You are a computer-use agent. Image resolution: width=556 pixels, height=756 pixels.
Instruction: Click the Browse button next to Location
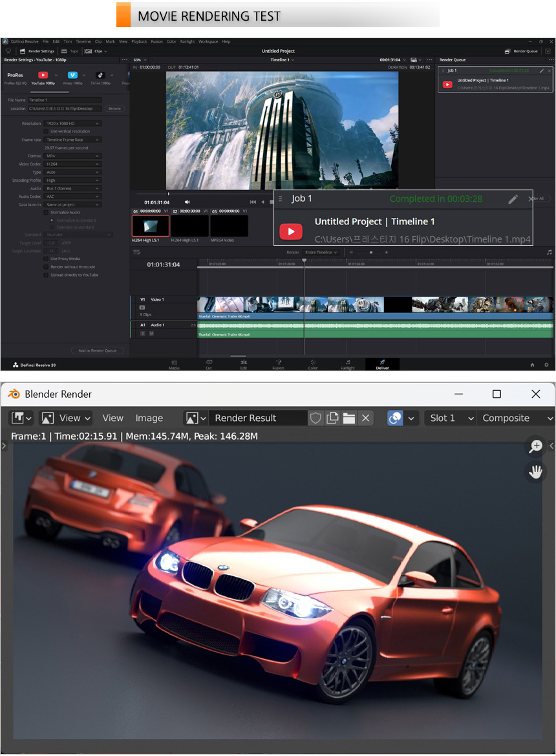(x=114, y=109)
